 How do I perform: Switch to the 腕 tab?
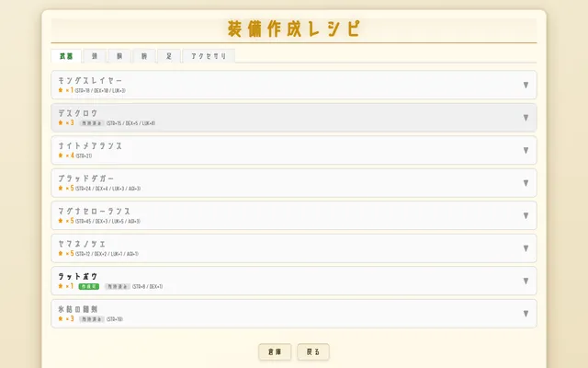click(144, 56)
